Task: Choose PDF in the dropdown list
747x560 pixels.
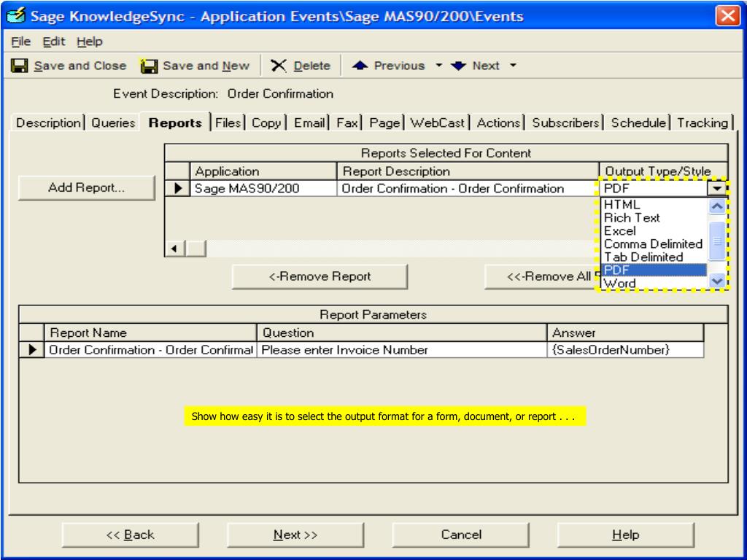Action: [654, 270]
